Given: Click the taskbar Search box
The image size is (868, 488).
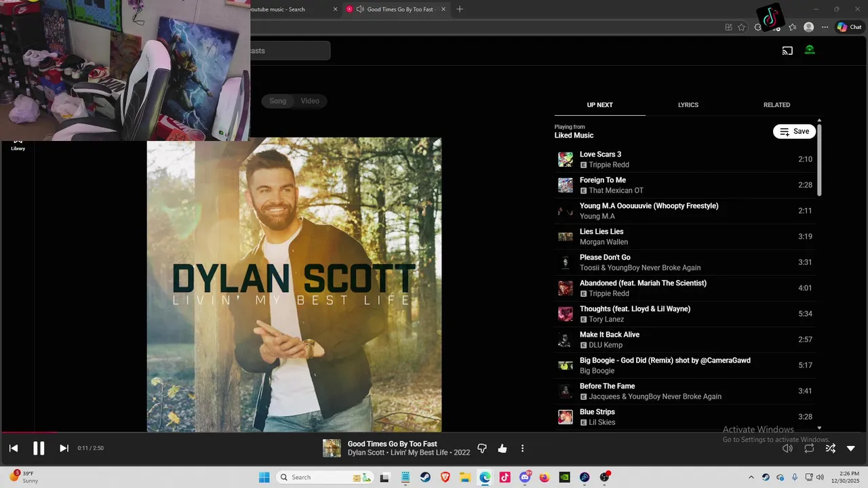Looking at the screenshot, I should point(324,477).
